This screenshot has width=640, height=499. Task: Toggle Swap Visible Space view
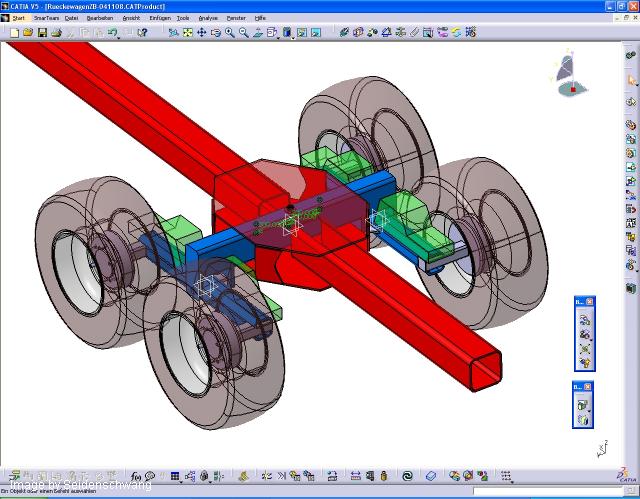(315, 33)
